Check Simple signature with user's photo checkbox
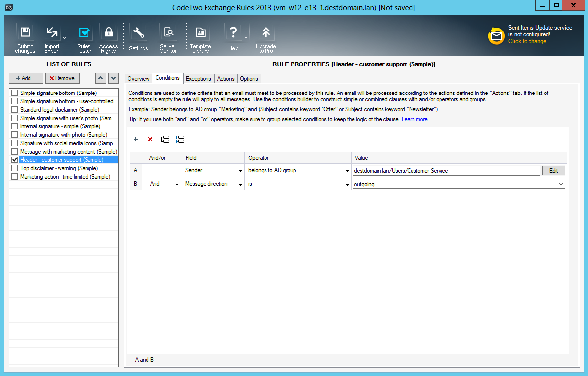 (x=15, y=118)
